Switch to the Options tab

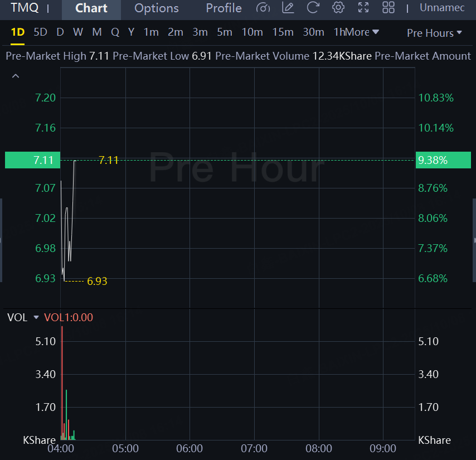coord(157,8)
